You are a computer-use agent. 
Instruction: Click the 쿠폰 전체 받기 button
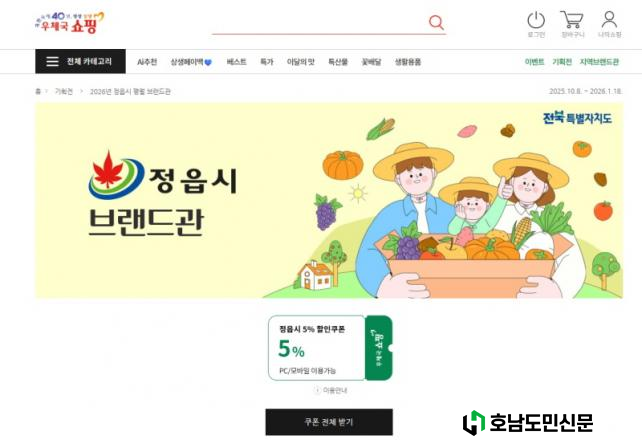coord(329,422)
